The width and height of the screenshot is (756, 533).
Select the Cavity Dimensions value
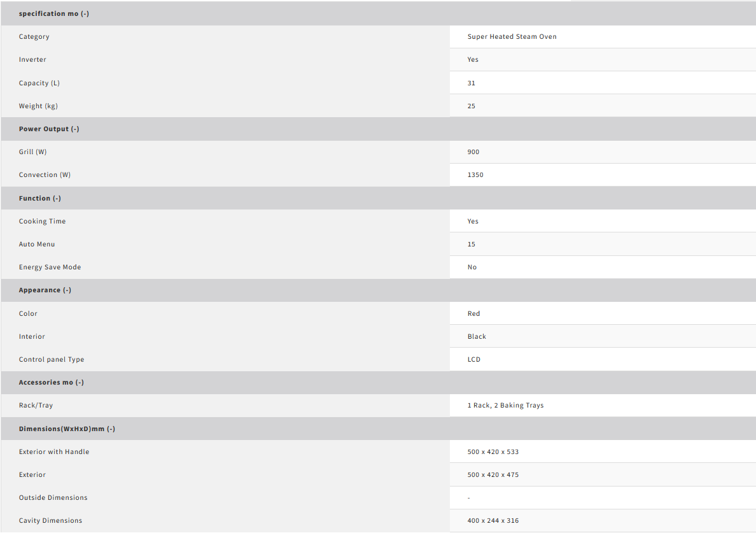click(x=493, y=520)
